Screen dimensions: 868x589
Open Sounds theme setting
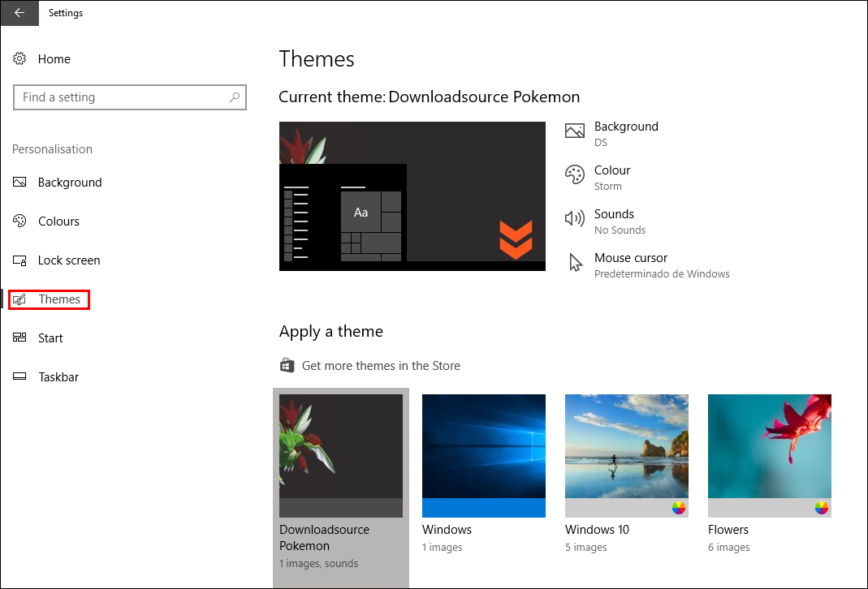(x=620, y=221)
